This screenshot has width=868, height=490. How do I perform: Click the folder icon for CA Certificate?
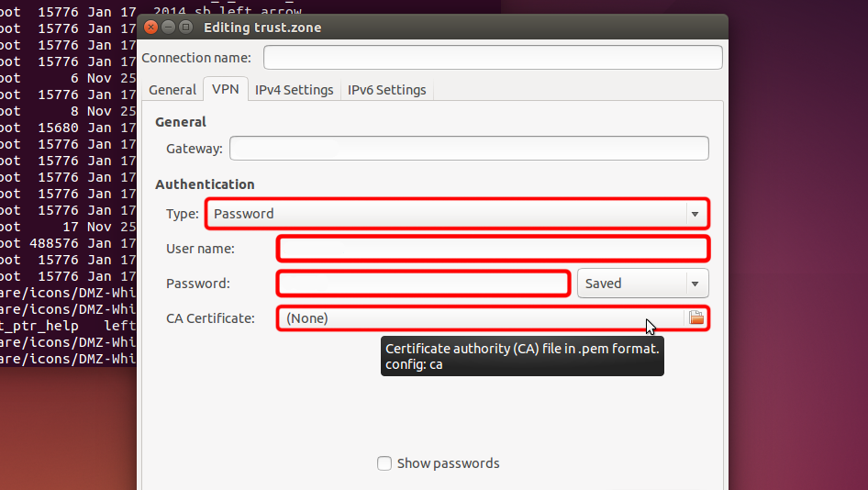(696, 317)
